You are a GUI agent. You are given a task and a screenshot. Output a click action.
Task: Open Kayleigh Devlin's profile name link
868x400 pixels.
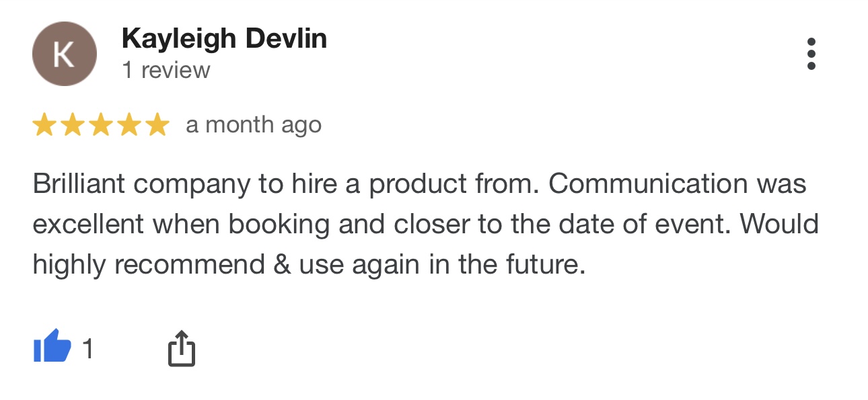click(224, 39)
